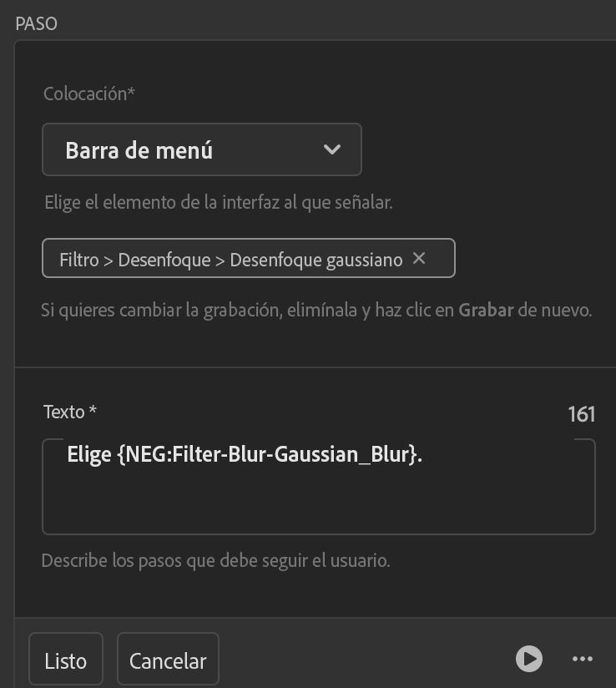Viewport: 616px width, 688px height.
Task: Click the Texto field label
Action: [x=69, y=412]
